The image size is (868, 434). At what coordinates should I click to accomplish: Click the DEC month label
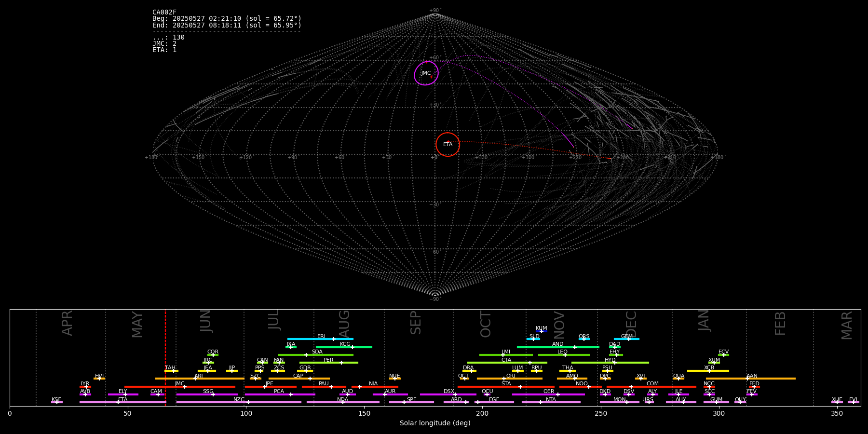(631, 324)
